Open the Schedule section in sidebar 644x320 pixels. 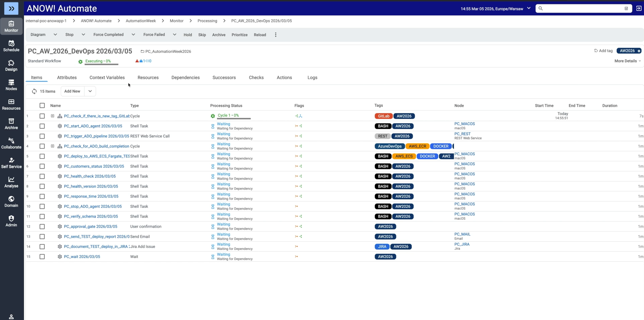point(11,46)
